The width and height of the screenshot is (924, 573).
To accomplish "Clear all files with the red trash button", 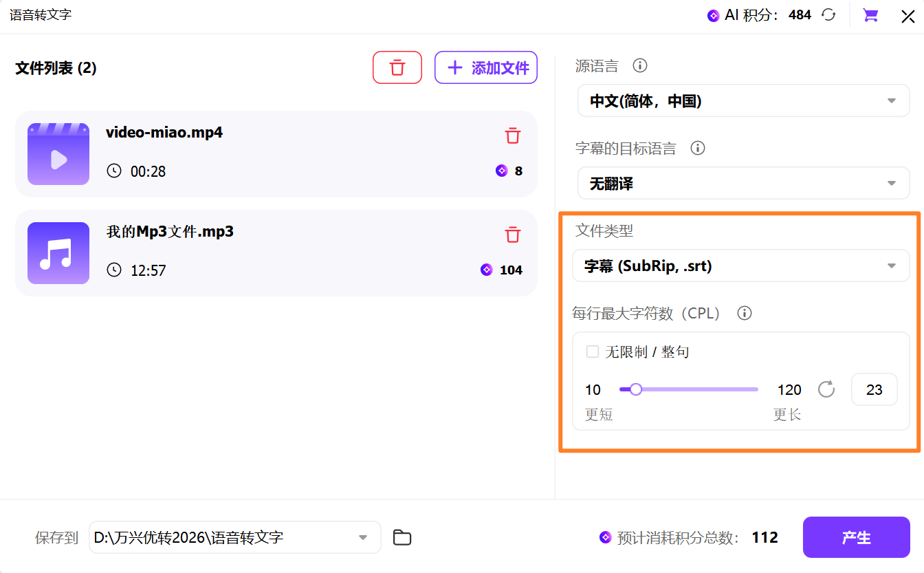I will point(397,67).
